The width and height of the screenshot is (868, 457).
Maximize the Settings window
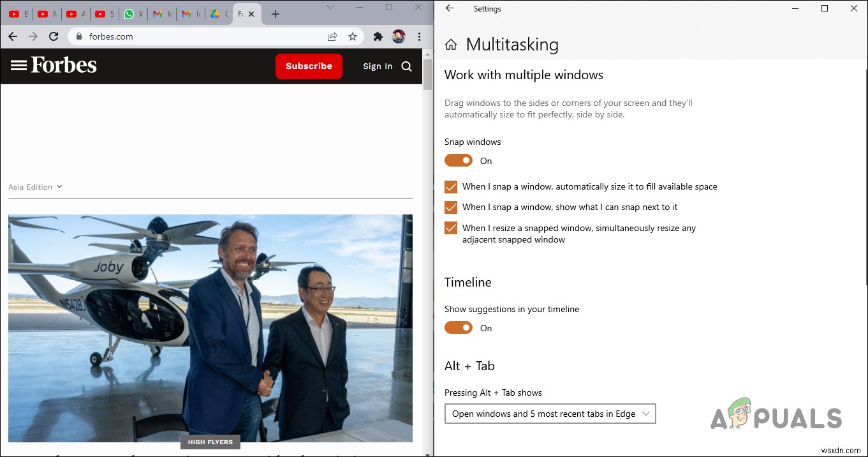tap(825, 8)
